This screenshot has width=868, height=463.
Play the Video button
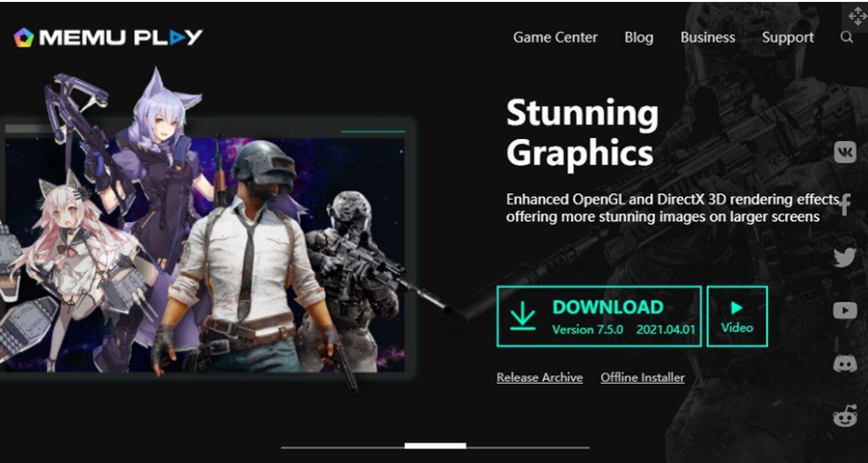(737, 316)
